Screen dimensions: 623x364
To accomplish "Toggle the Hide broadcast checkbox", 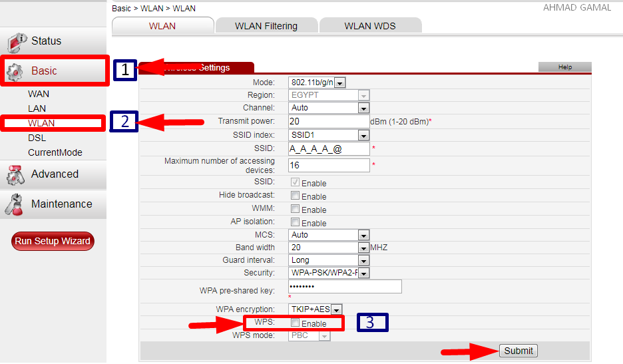I will (x=295, y=196).
